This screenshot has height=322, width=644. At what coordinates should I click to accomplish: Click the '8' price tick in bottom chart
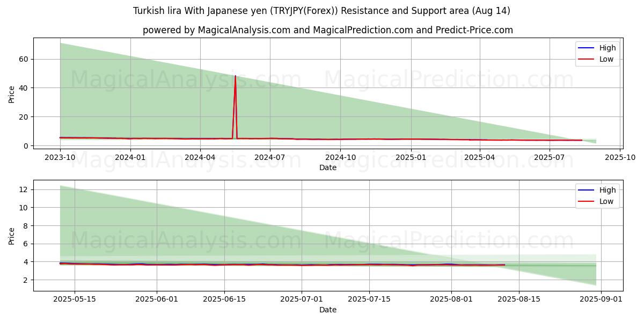[x=27, y=226]
